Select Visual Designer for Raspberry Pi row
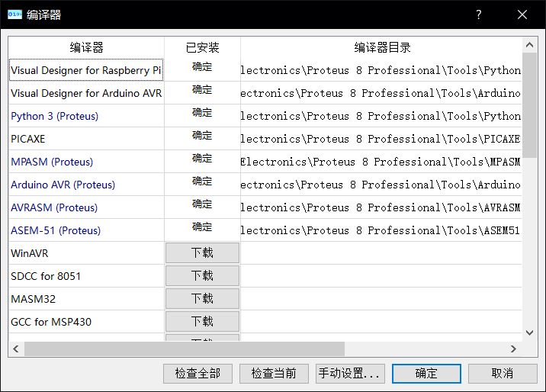This screenshot has height=392, width=546. [86, 70]
